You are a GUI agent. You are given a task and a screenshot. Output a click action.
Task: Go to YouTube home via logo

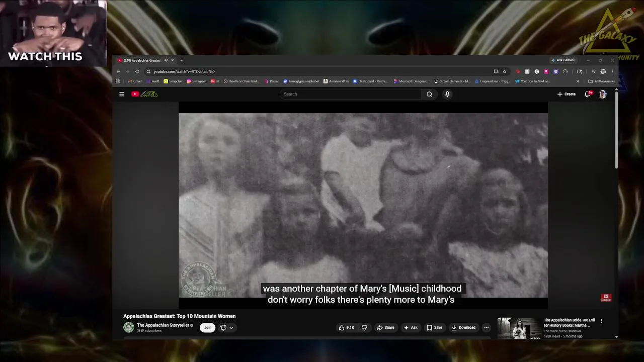click(x=144, y=94)
